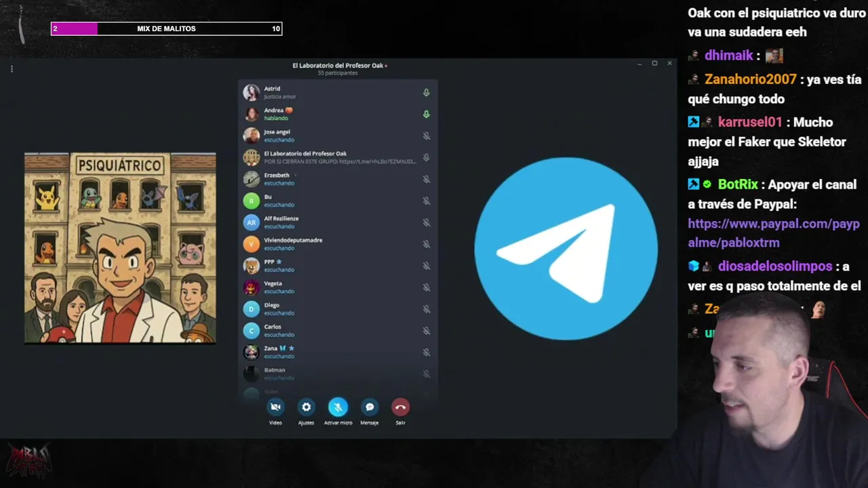This screenshot has height=488, width=868.
Task: Open Jose angel's avatar
Action: [252, 136]
